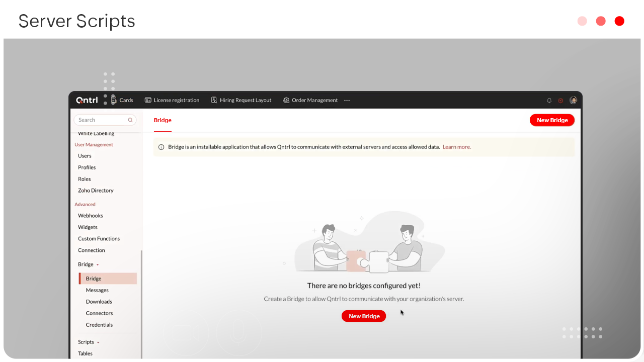Click the Order Management icon
The width and height of the screenshot is (644, 362).
coord(286,100)
